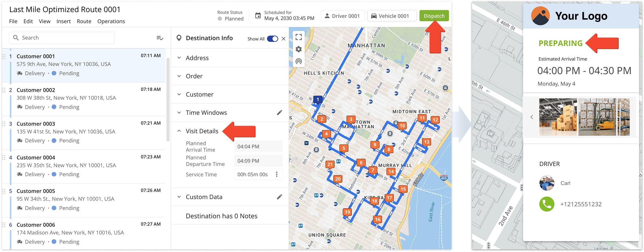Click map stop marker 20

pos(338,179)
